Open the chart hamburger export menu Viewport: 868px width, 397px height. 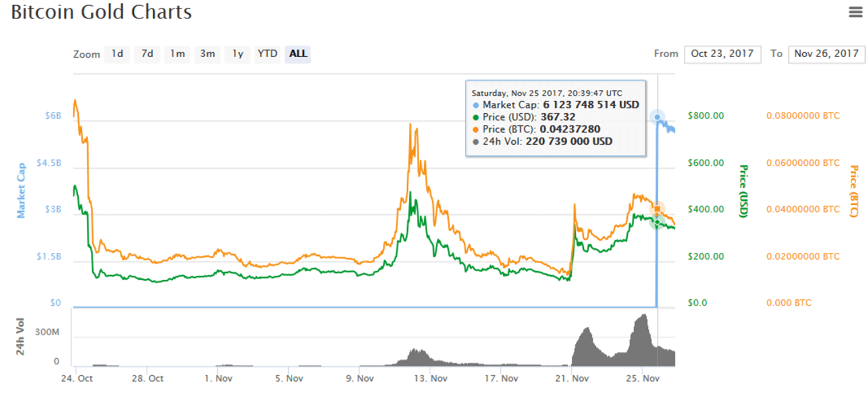[x=855, y=12]
